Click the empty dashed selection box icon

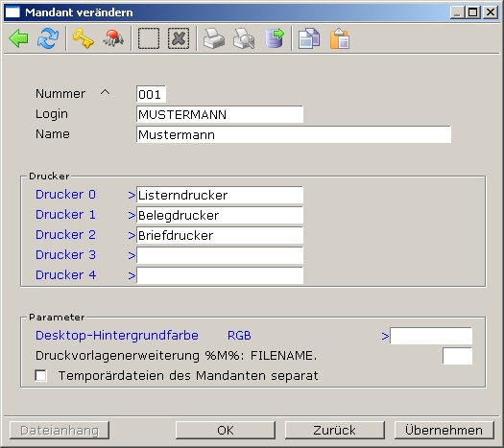[x=149, y=38]
